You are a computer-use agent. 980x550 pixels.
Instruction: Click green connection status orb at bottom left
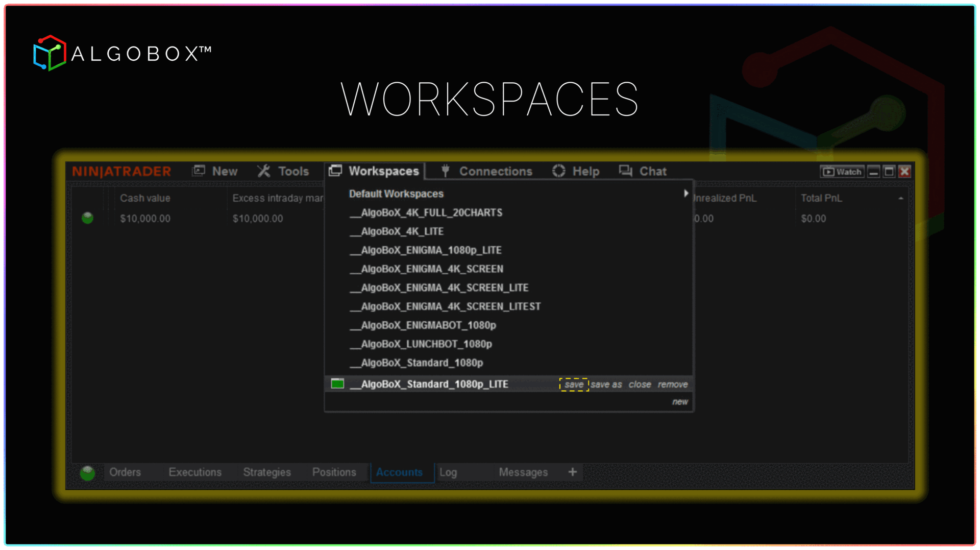(87, 473)
